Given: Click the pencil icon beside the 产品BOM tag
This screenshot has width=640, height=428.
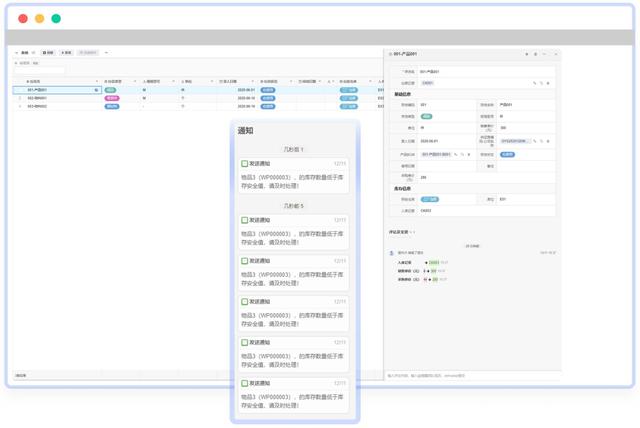Looking at the screenshot, I should 456,155.
